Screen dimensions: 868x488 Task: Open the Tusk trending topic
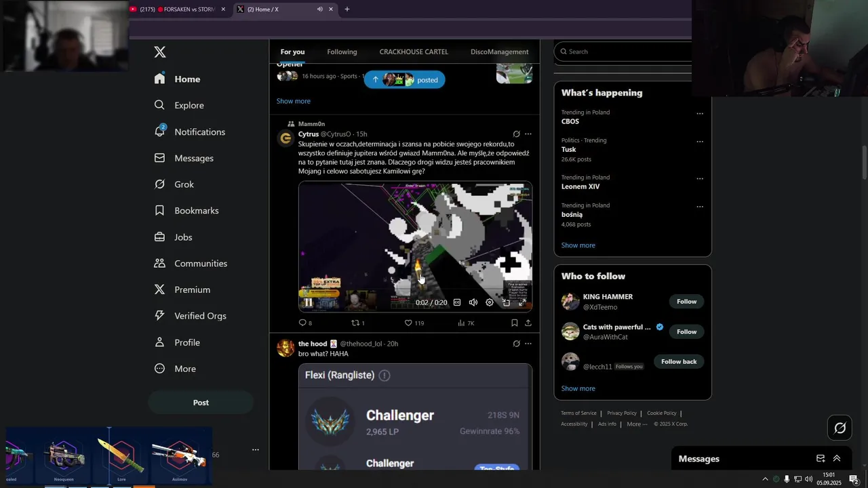click(568, 150)
